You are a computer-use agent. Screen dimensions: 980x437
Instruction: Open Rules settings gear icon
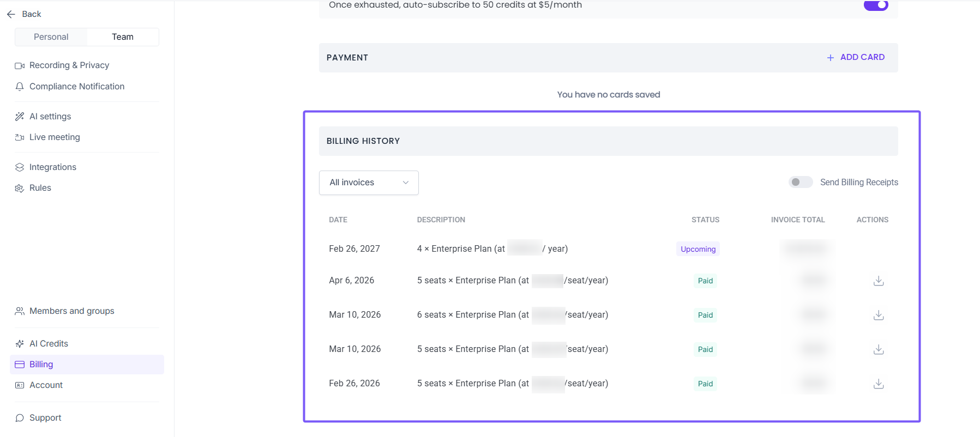pyautogui.click(x=20, y=188)
